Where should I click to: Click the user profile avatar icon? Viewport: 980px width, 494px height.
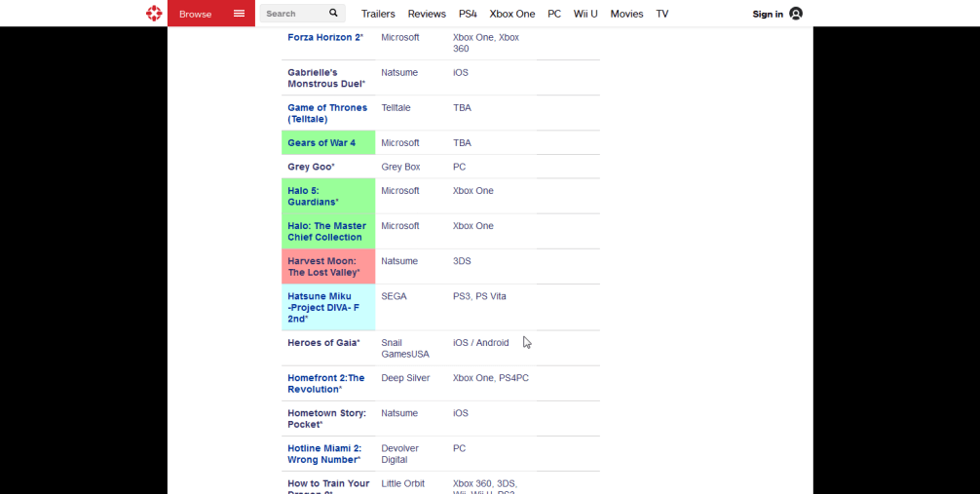796,14
